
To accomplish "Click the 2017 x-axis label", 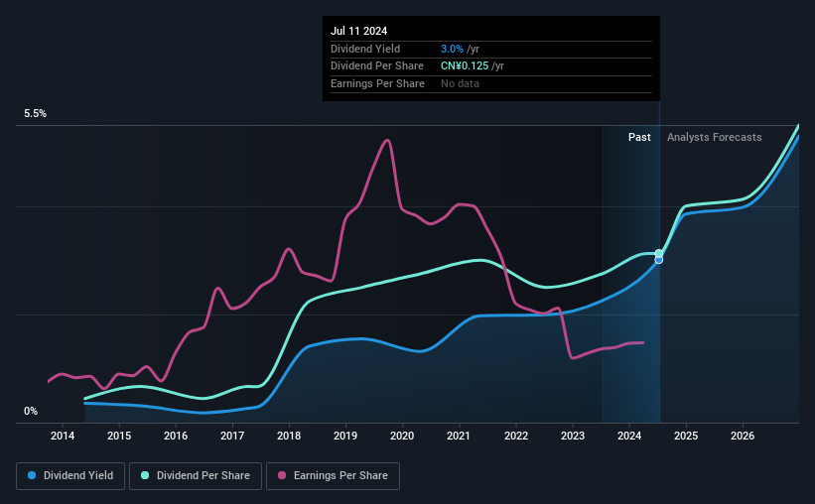I will [232, 436].
